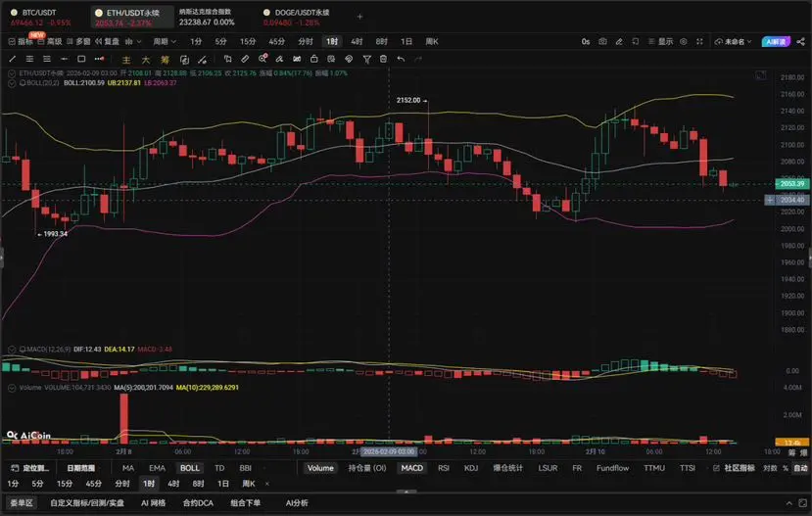Toggle the TD indicator
This screenshot has width=812, height=516.
tap(219, 468)
